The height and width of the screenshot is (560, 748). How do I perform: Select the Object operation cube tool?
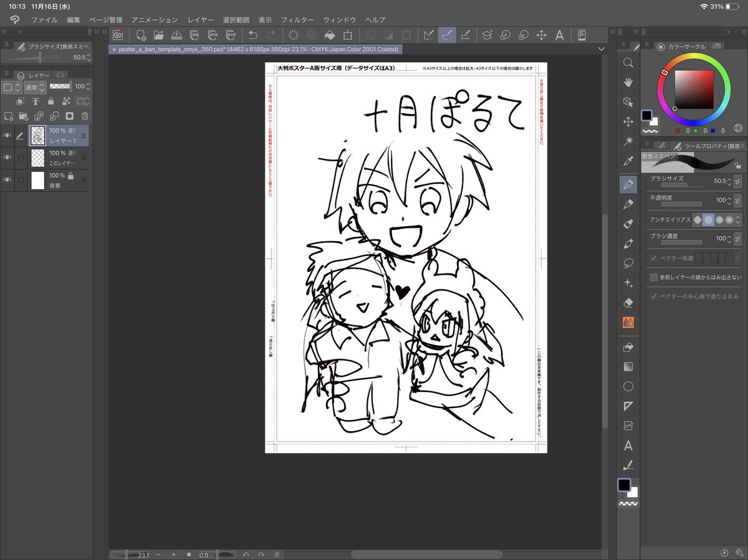628,102
